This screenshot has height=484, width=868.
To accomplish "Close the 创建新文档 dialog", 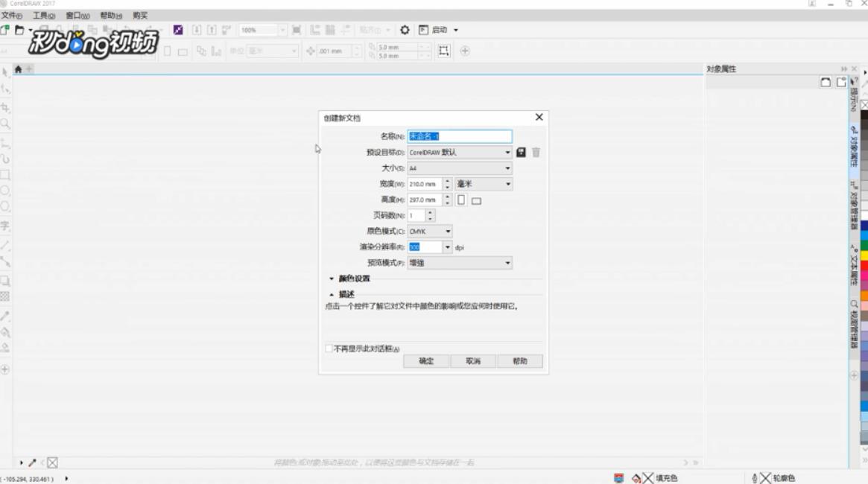I will pos(539,117).
